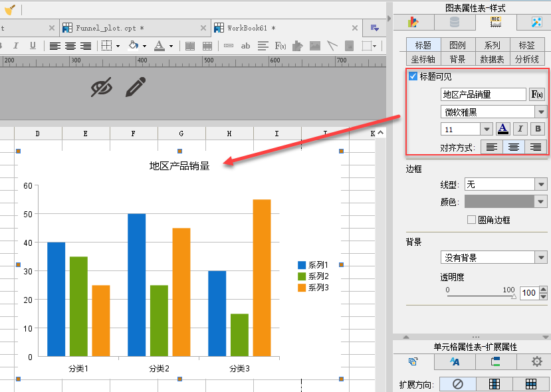The width and height of the screenshot is (551, 392).
Task: Toggle italic for the chart title
Action: (x=520, y=129)
